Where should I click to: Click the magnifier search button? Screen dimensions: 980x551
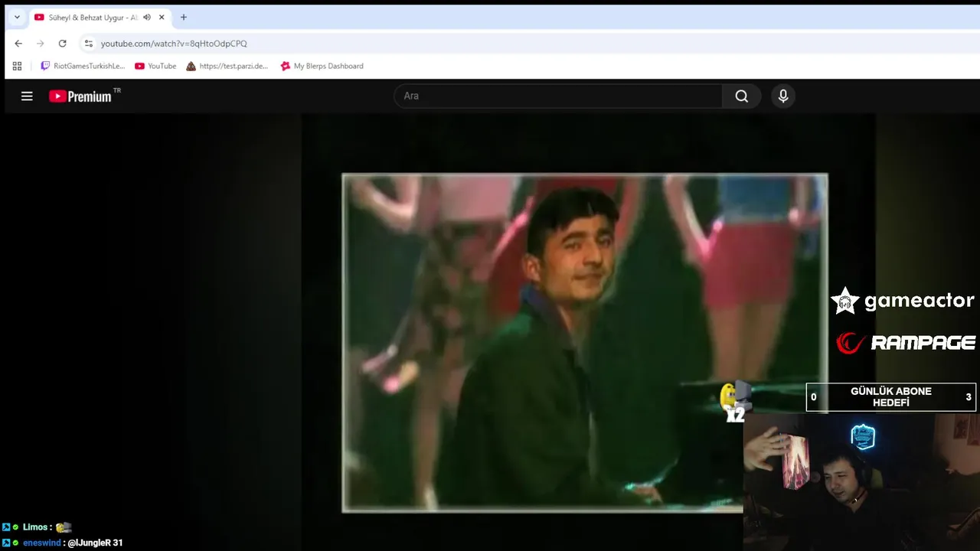coord(741,96)
